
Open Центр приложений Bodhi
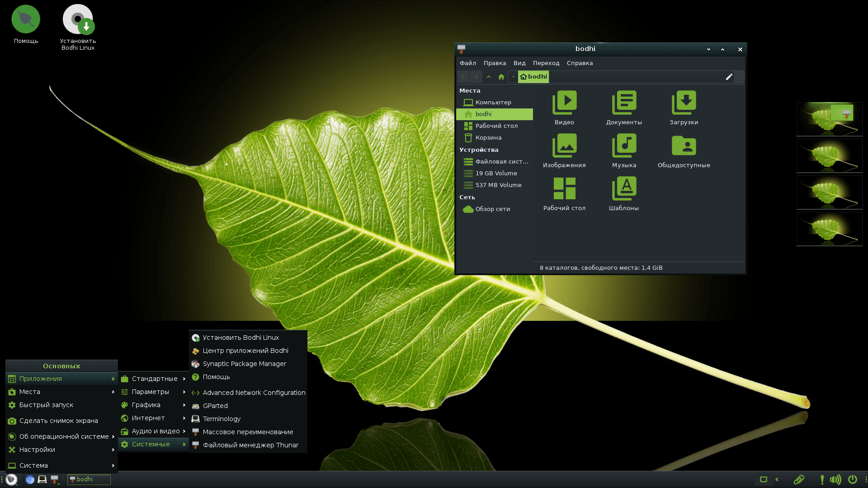(248, 351)
